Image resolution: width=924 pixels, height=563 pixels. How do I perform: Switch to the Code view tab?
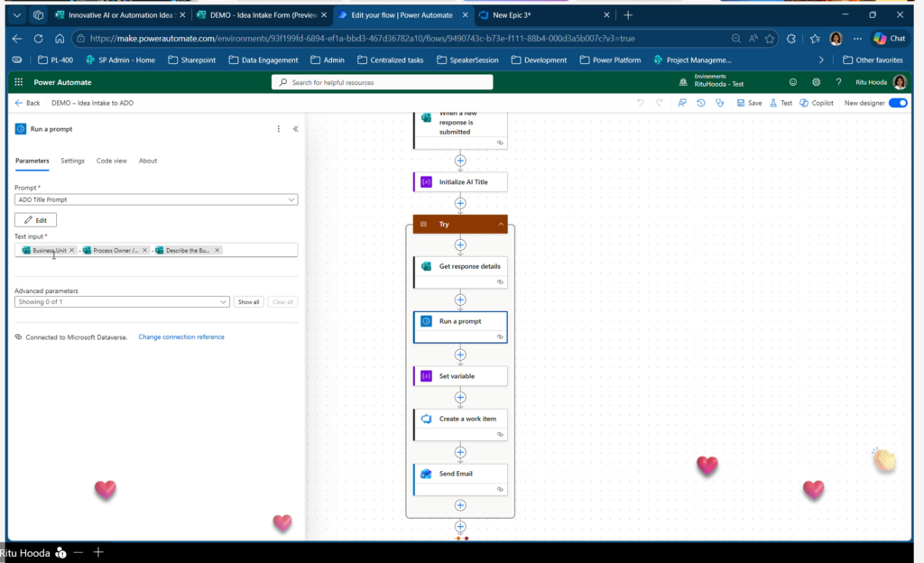coord(111,161)
